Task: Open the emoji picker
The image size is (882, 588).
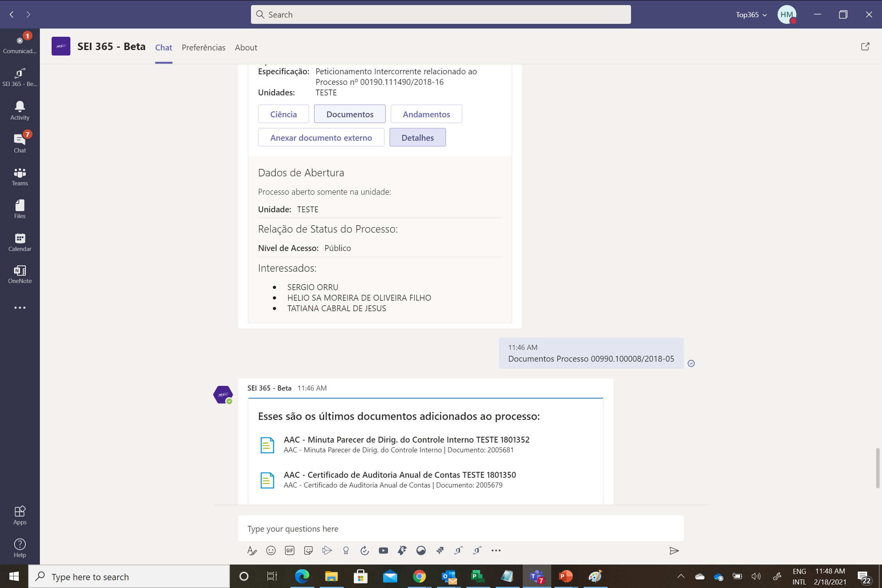Action: [271, 550]
